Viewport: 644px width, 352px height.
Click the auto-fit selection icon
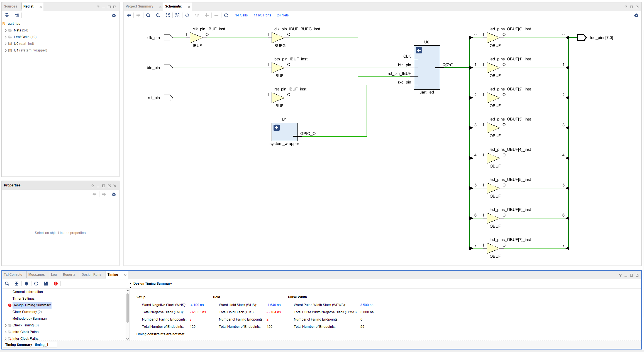click(177, 15)
